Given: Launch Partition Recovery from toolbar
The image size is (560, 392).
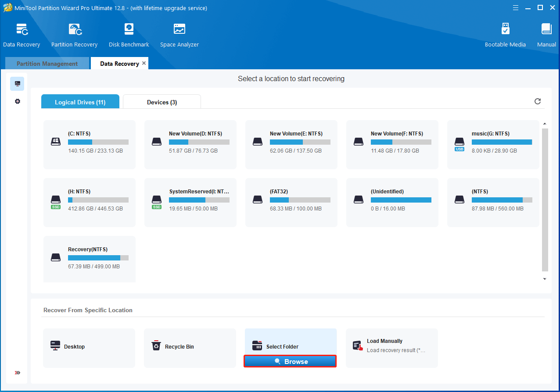Looking at the screenshot, I should coord(74,36).
